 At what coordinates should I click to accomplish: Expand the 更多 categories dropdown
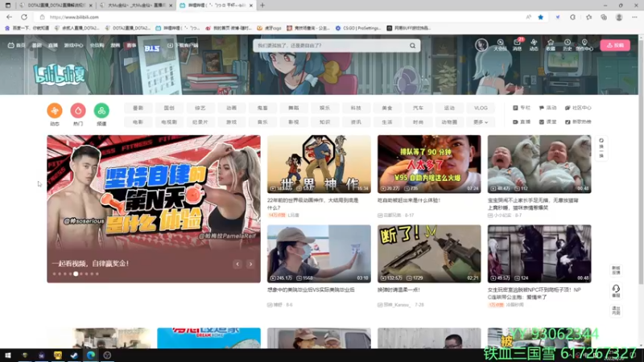coord(481,122)
